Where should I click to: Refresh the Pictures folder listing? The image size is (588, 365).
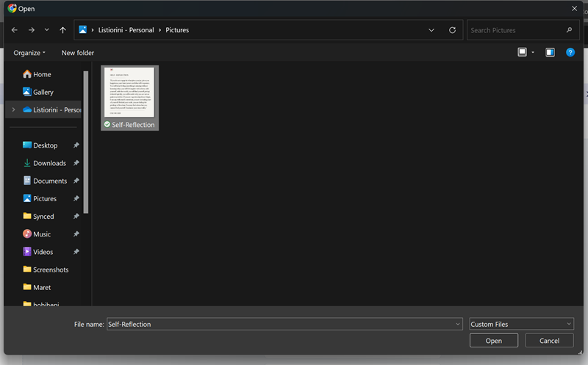point(452,30)
